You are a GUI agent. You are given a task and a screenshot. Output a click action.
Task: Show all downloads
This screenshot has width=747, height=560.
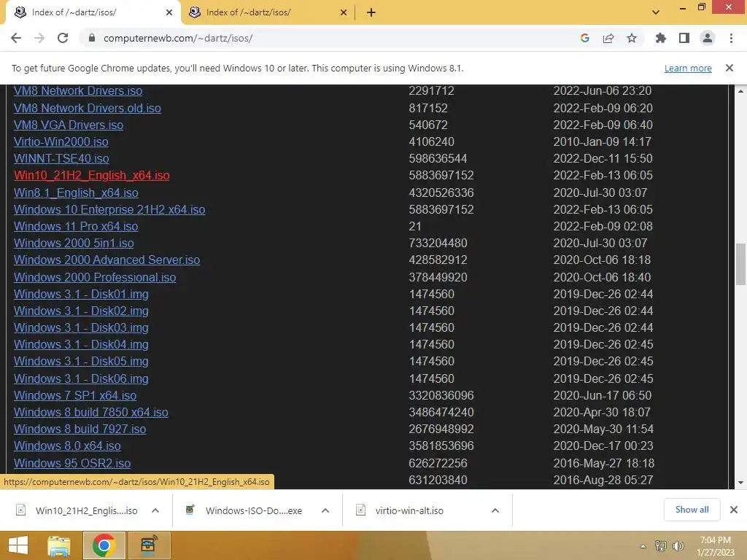point(692,510)
